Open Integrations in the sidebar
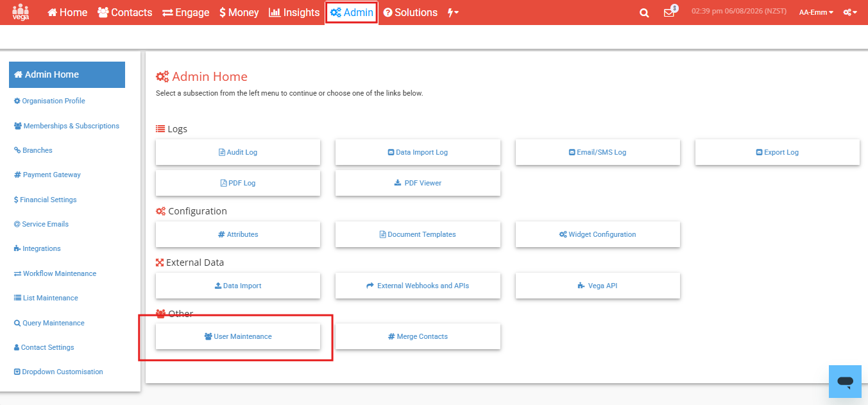This screenshot has width=868, height=405. [37, 248]
